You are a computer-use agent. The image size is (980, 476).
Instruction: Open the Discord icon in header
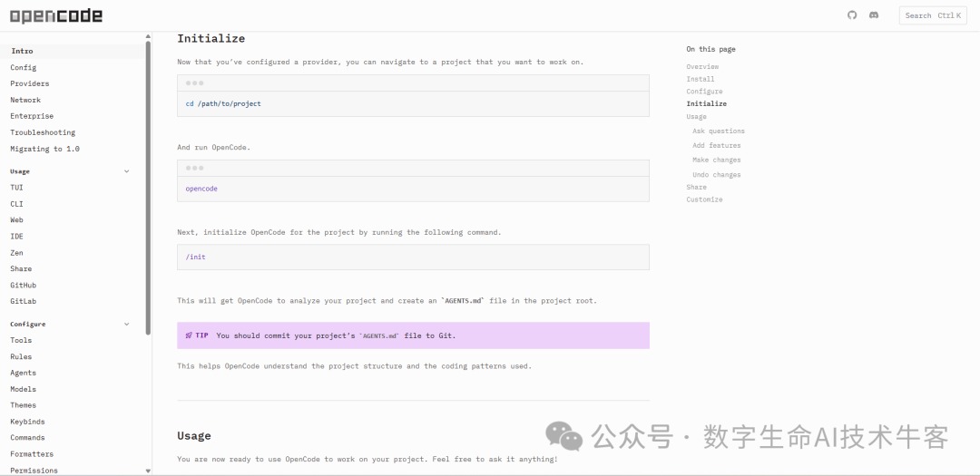[874, 15]
